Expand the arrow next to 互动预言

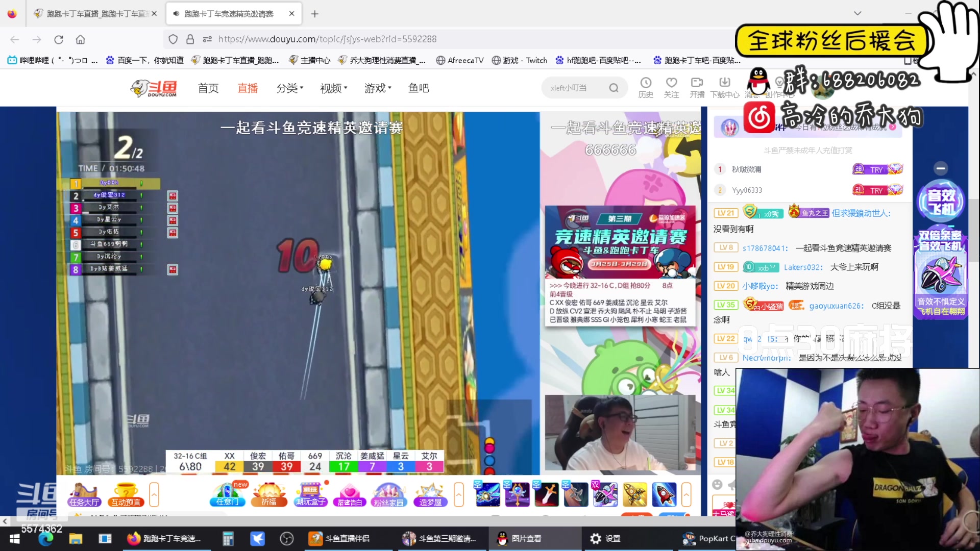tap(155, 494)
